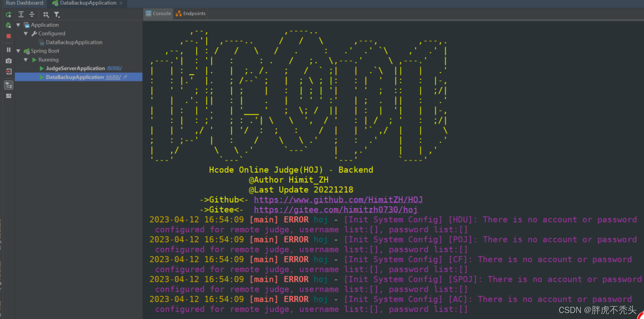Open the Gitee himitzh0730/hoj link

pyautogui.click(x=335, y=210)
